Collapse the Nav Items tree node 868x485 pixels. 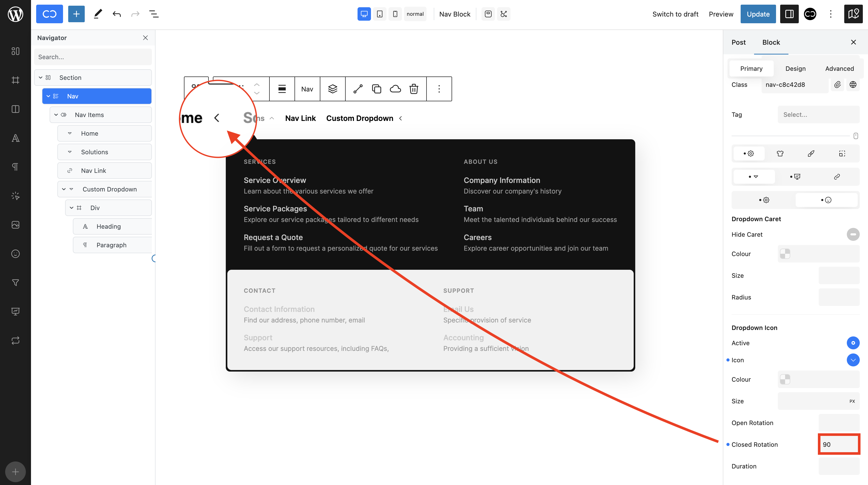(56, 115)
